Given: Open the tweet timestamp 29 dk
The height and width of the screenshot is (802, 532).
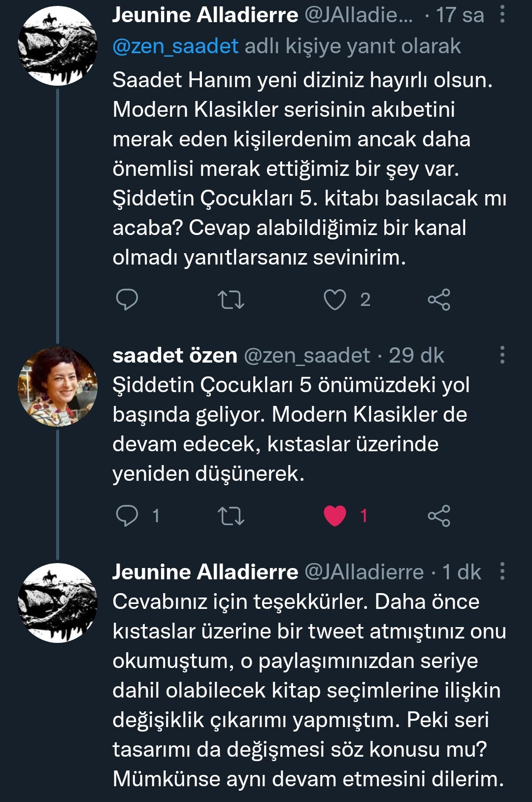Looking at the screenshot, I should click(416, 355).
